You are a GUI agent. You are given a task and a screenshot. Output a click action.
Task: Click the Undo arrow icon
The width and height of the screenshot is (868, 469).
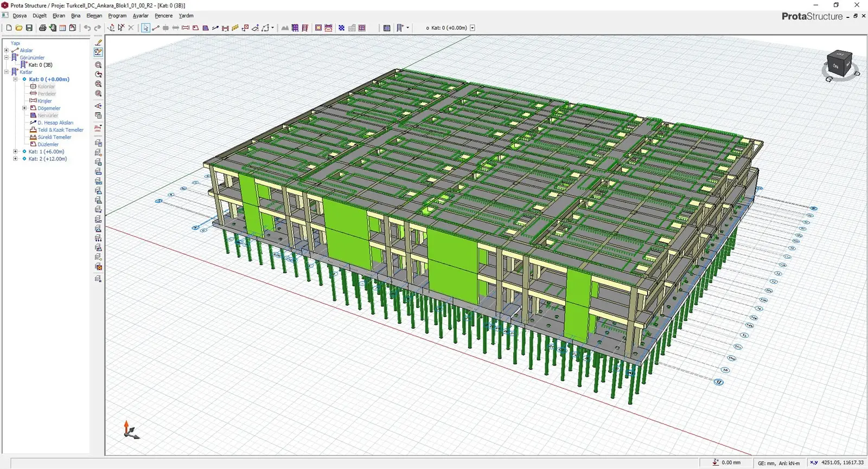point(87,28)
